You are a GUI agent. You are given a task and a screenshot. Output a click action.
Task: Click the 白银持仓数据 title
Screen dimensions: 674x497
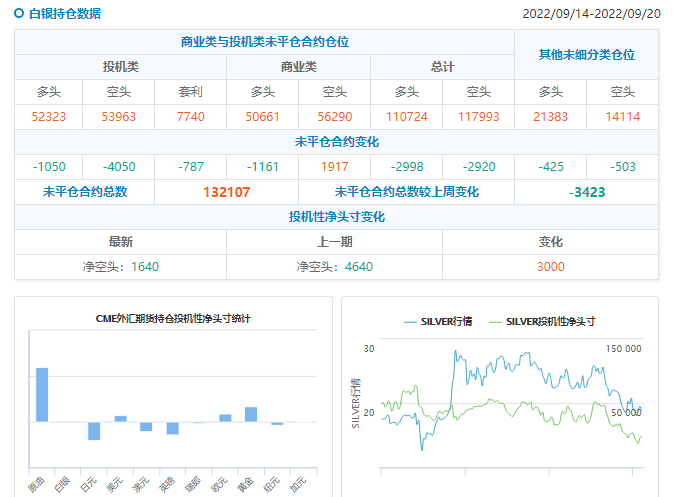64,14
